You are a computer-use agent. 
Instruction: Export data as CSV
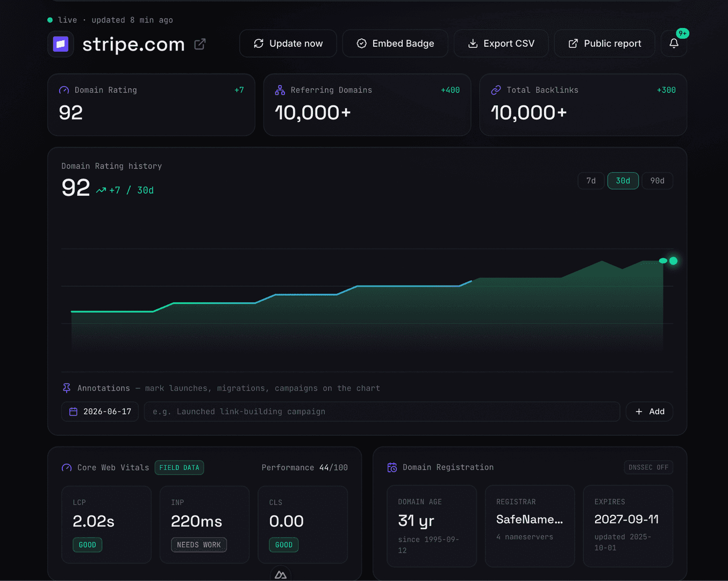(501, 44)
